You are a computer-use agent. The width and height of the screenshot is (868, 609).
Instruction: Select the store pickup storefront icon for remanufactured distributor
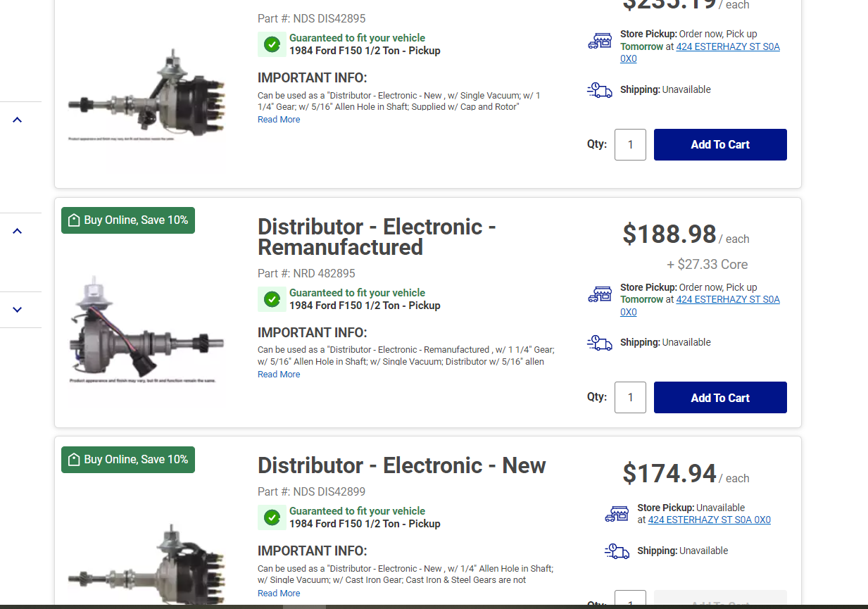coord(600,294)
